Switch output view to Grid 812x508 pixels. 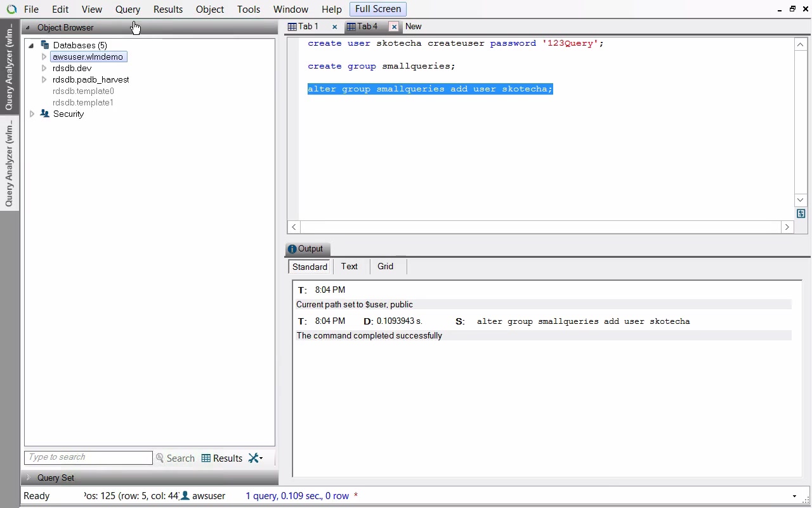click(x=385, y=267)
